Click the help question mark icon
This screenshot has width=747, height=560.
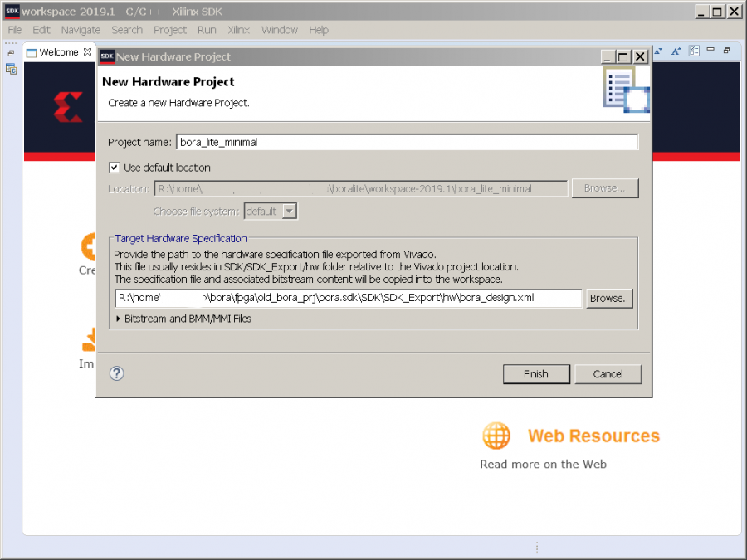(x=117, y=373)
